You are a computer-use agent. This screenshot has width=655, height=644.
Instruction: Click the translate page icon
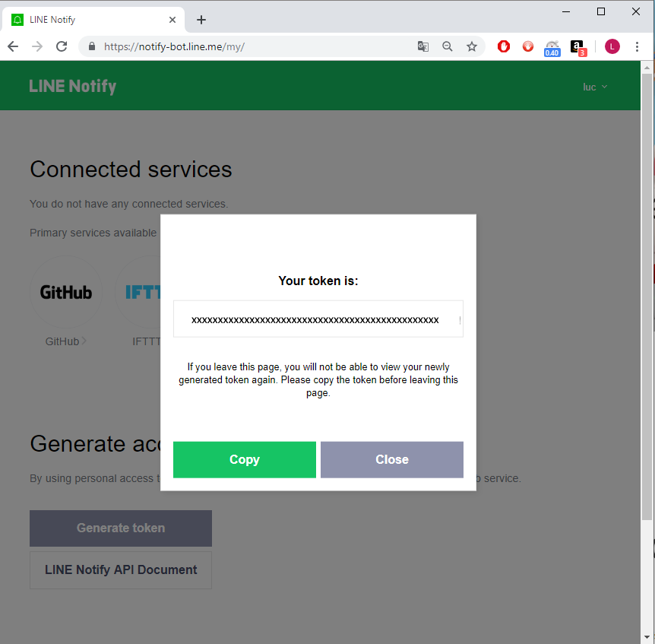point(423,46)
